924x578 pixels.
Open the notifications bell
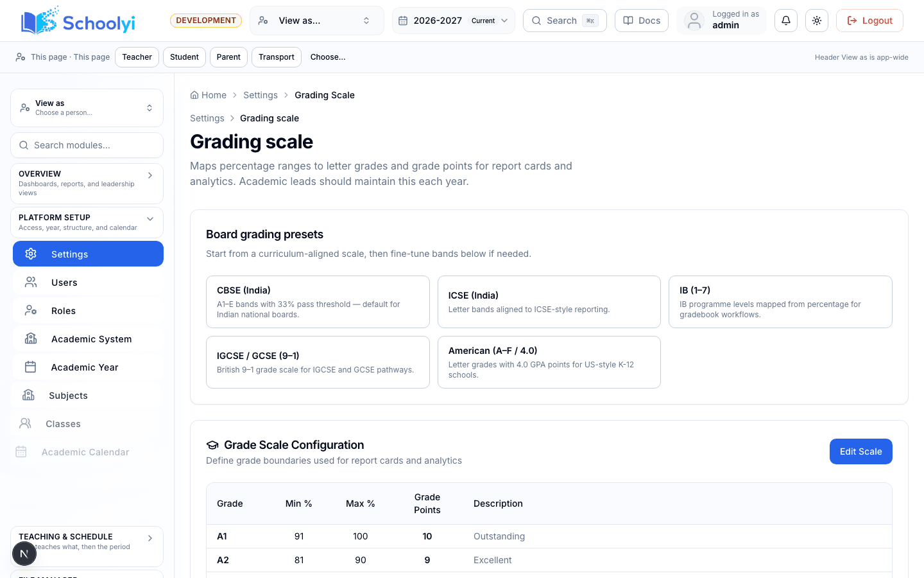(x=786, y=21)
